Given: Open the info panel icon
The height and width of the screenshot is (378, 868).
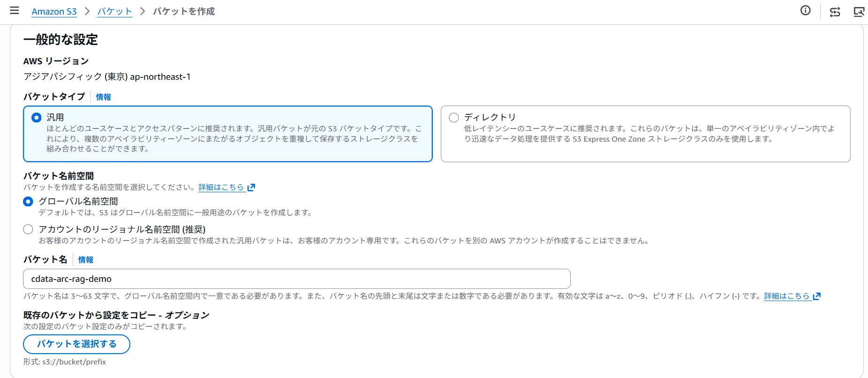Looking at the screenshot, I should (805, 10).
